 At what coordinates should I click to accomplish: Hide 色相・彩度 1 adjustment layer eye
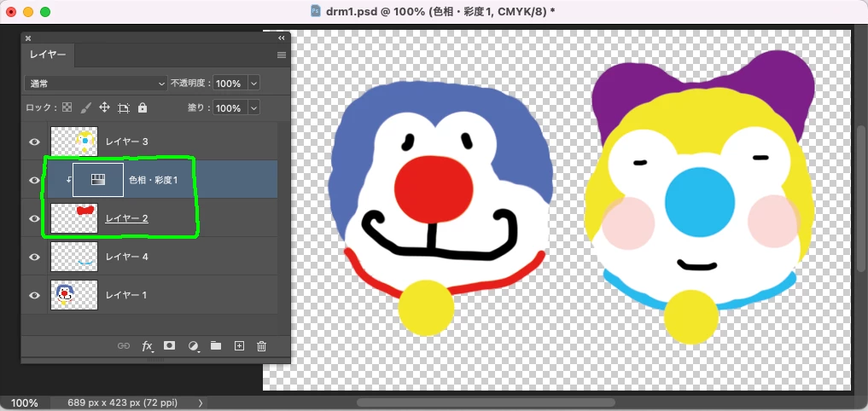34,180
